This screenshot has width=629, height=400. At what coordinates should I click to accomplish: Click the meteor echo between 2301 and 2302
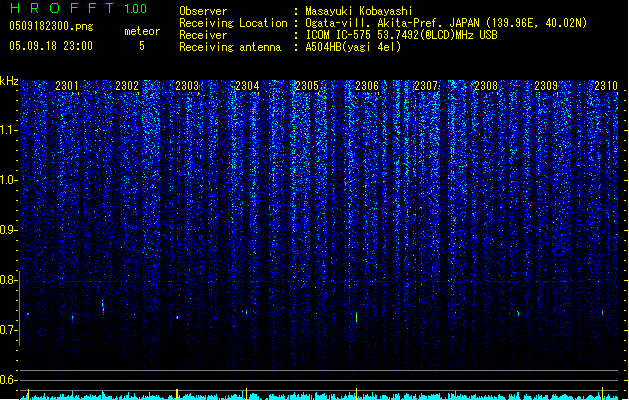click(x=103, y=307)
